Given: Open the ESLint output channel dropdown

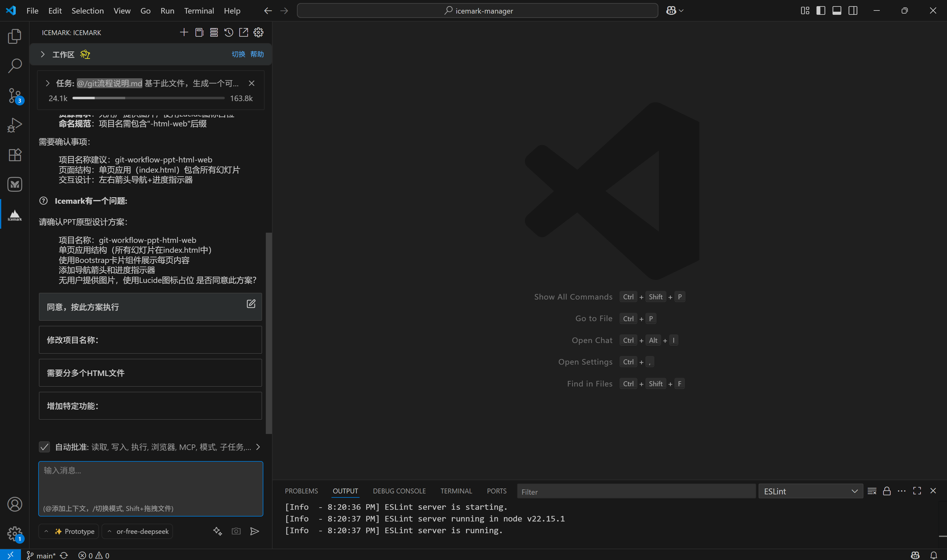Looking at the screenshot, I should pos(810,491).
